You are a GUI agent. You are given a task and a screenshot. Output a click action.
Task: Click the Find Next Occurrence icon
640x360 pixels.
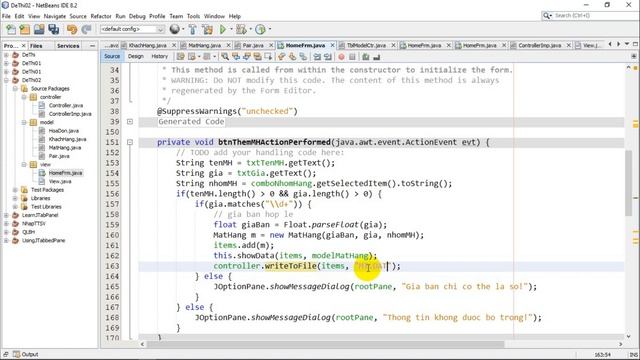pos(247,57)
